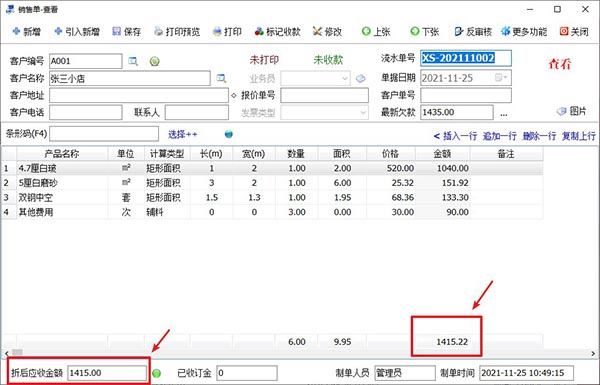Click the 选择++ link
600x385 pixels.
[x=183, y=134]
